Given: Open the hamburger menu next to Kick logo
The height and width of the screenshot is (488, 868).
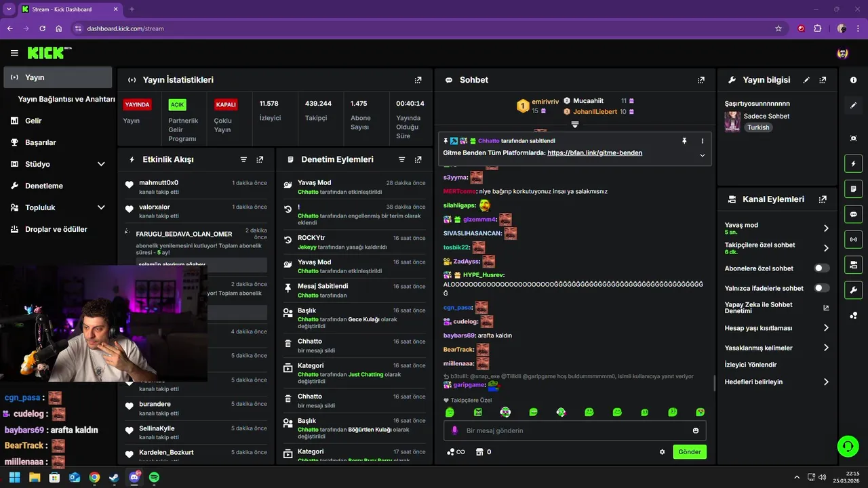Looking at the screenshot, I should (14, 53).
